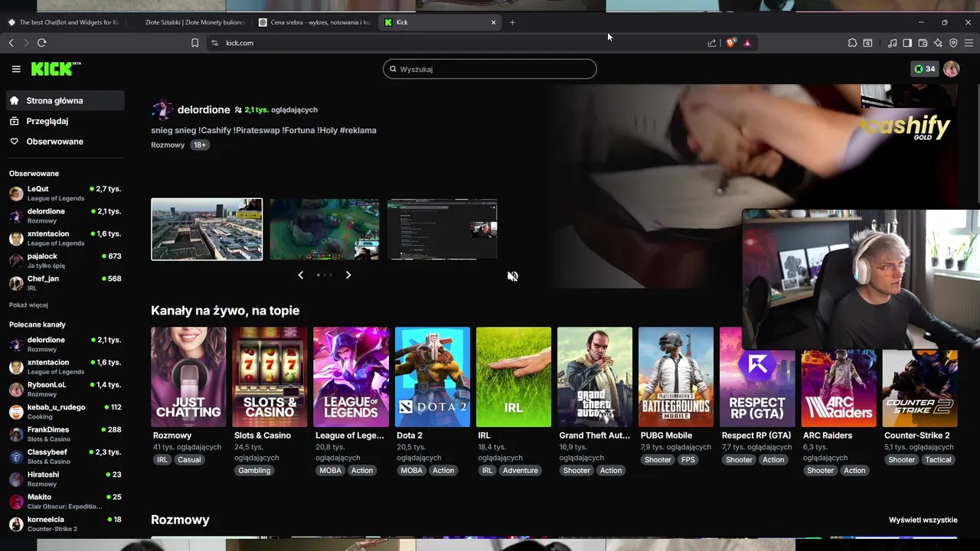Viewport: 980px width, 551px height.
Task: Open the user profile avatar menu
Action: [951, 69]
